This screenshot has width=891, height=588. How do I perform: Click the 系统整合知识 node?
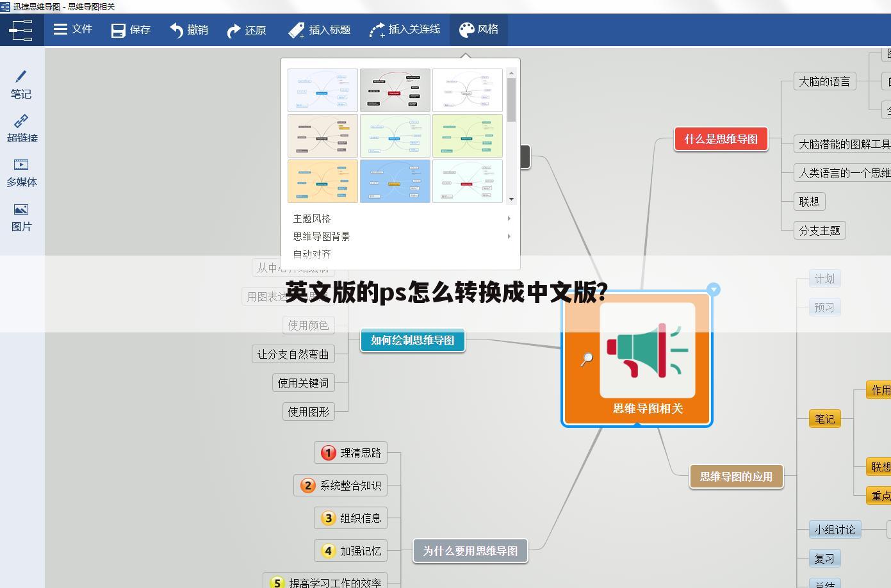point(340,486)
